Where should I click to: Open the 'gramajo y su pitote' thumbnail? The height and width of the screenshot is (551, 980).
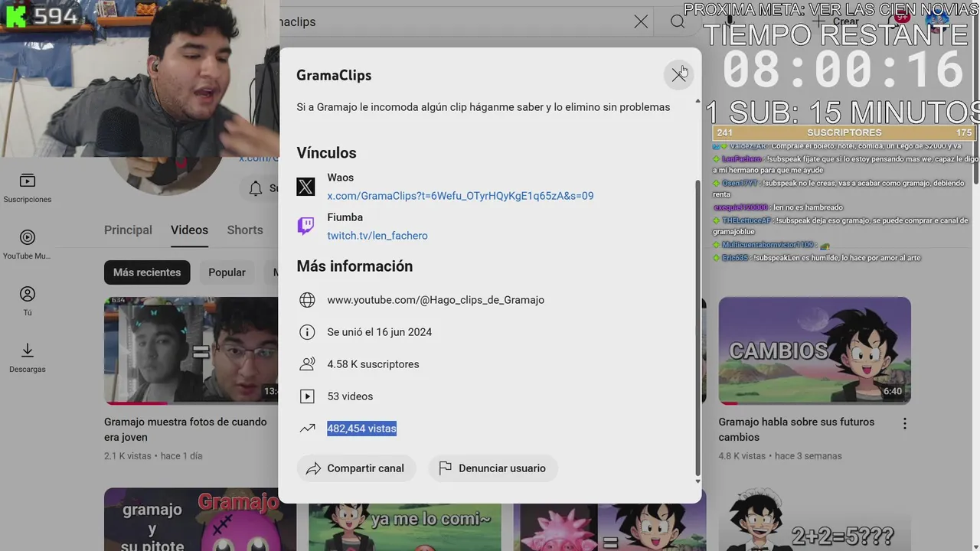(200, 520)
